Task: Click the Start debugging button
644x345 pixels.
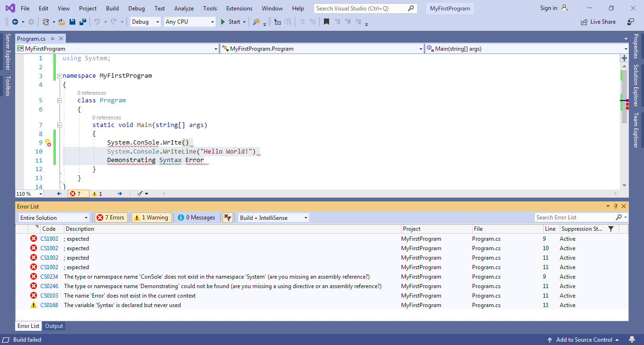Action: click(231, 22)
